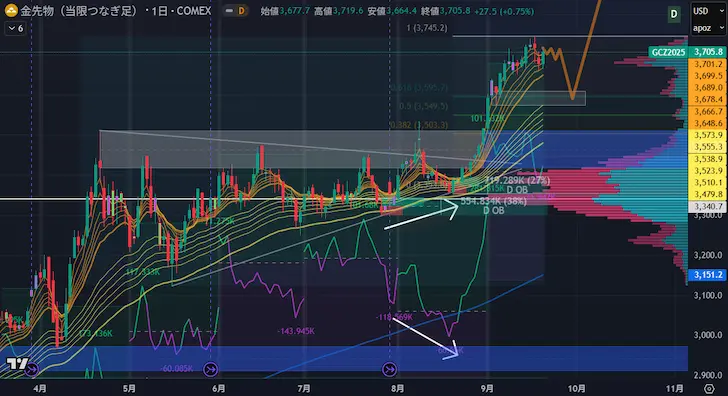
Task: Click the orange D delayed-data indicator
Action: (241, 11)
